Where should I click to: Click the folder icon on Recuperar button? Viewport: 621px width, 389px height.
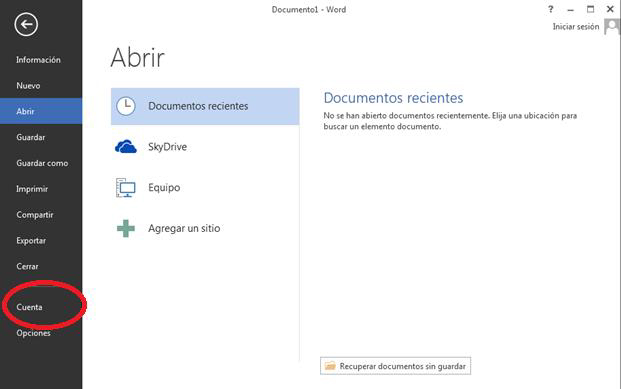click(330, 366)
